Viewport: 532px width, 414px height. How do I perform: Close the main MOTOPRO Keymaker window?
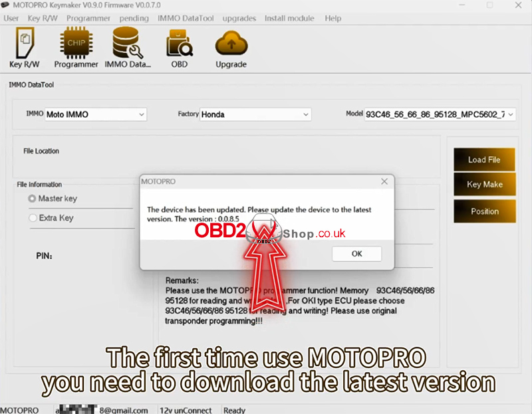(518, 5)
